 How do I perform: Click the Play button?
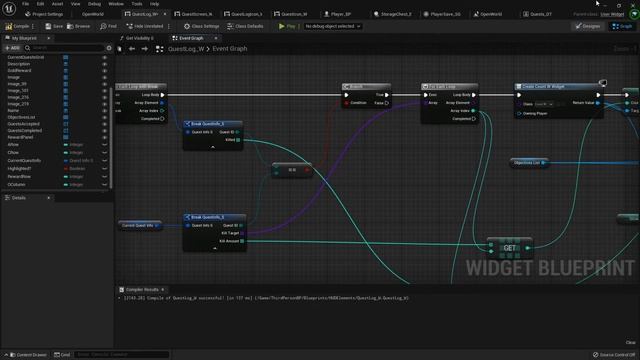287,26
